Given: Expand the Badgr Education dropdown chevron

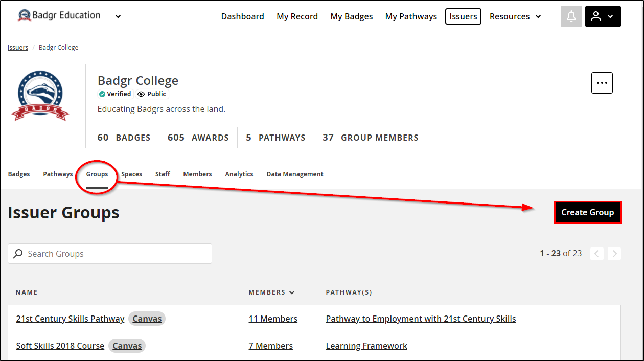Looking at the screenshot, I should coord(118,16).
